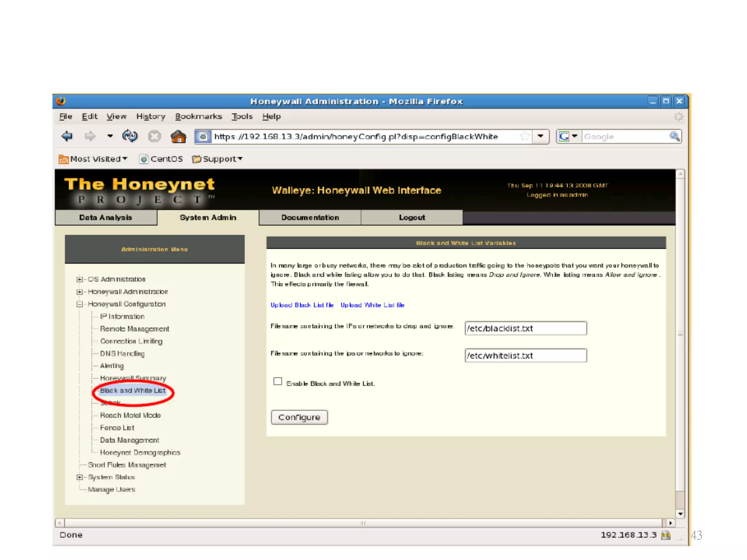Expand the OS Administration tree node
This screenshot has width=747, height=560.
[80, 279]
